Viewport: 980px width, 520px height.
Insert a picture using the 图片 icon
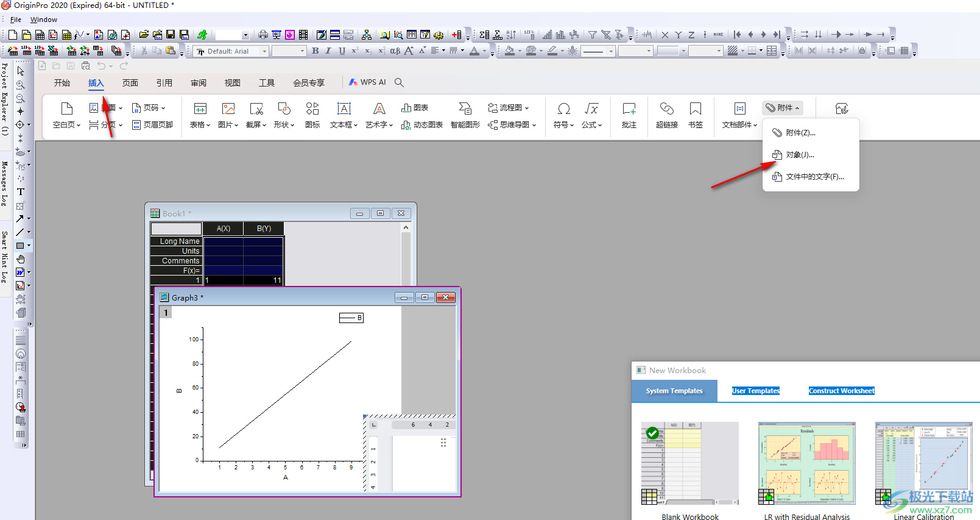(x=228, y=109)
